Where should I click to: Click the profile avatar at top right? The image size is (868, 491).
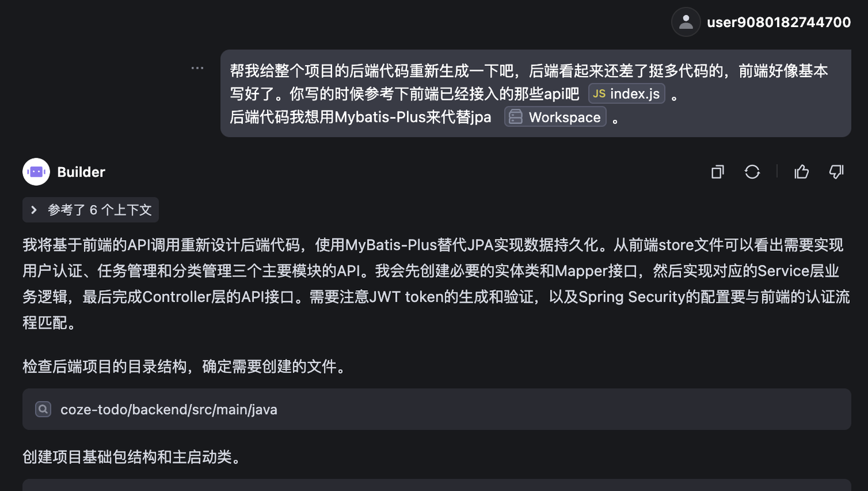pos(685,22)
